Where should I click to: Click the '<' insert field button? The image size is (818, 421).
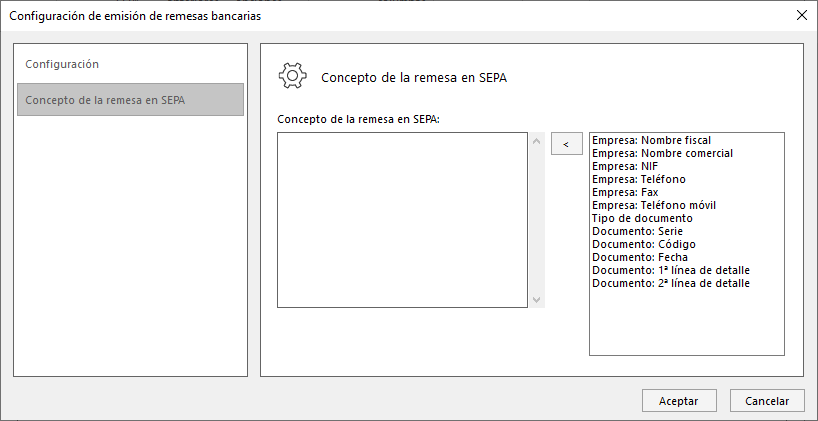coord(567,144)
